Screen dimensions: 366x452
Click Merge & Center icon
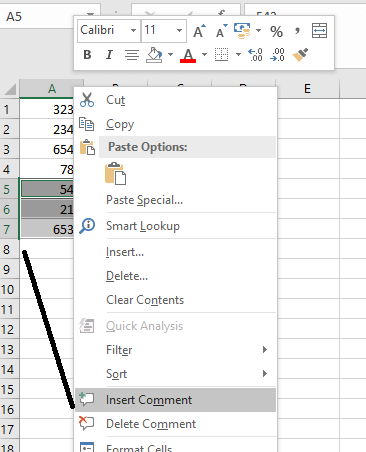[319, 31]
